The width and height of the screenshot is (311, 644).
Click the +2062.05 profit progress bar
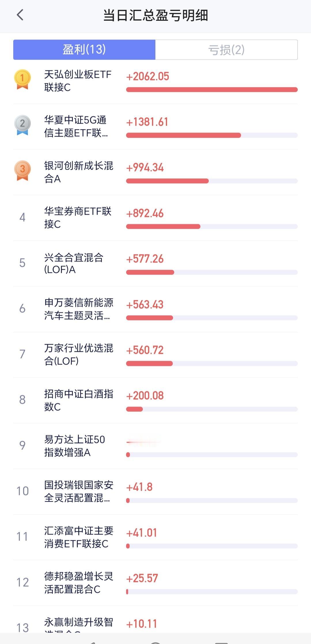[x=212, y=90]
